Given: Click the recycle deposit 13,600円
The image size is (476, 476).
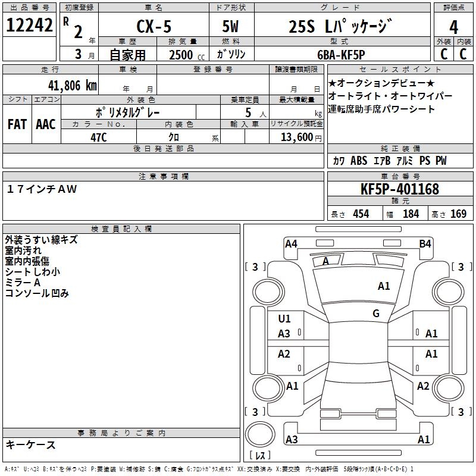Looking at the screenshot, I should (x=301, y=137).
